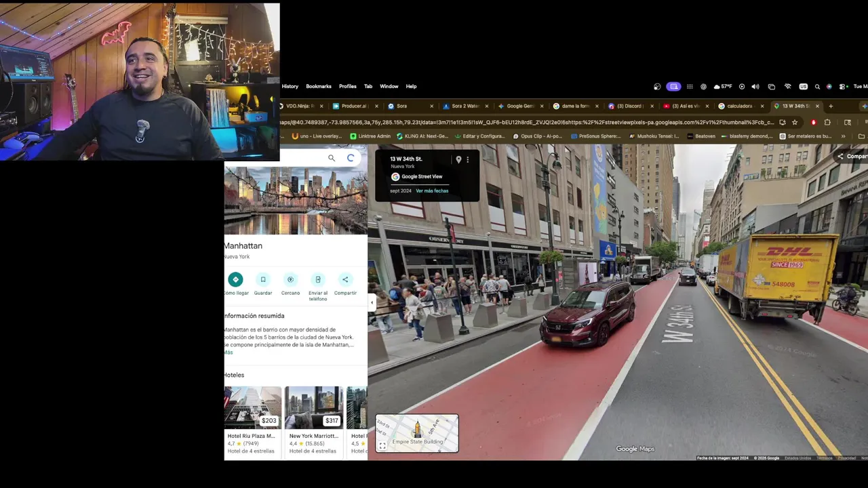Open the PreSonus Sphere bookmark

(595, 136)
